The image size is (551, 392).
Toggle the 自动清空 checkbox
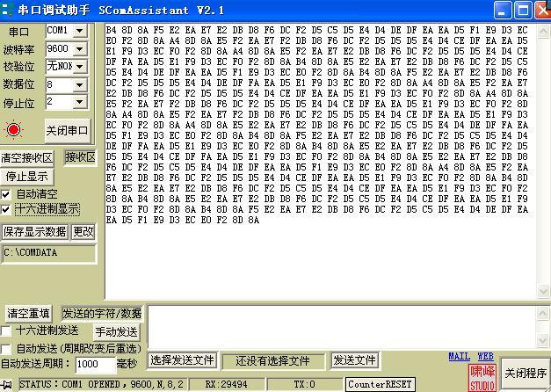(5, 194)
